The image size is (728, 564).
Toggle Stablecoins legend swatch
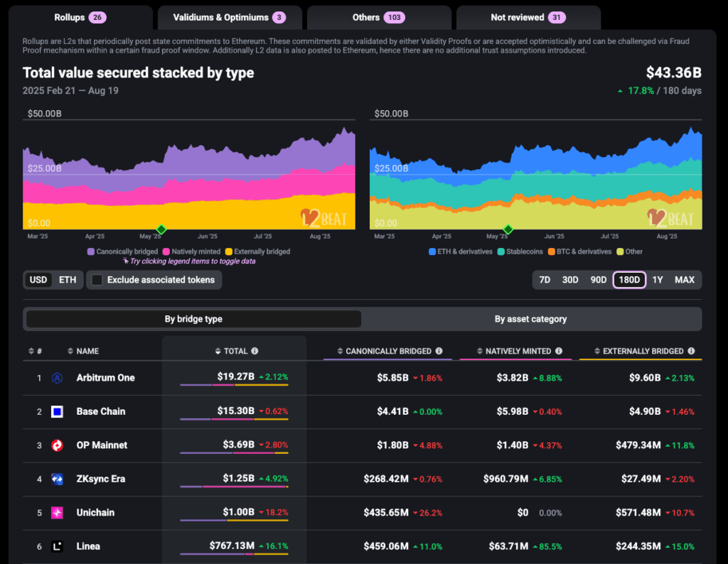pyautogui.click(x=501, y=251)
